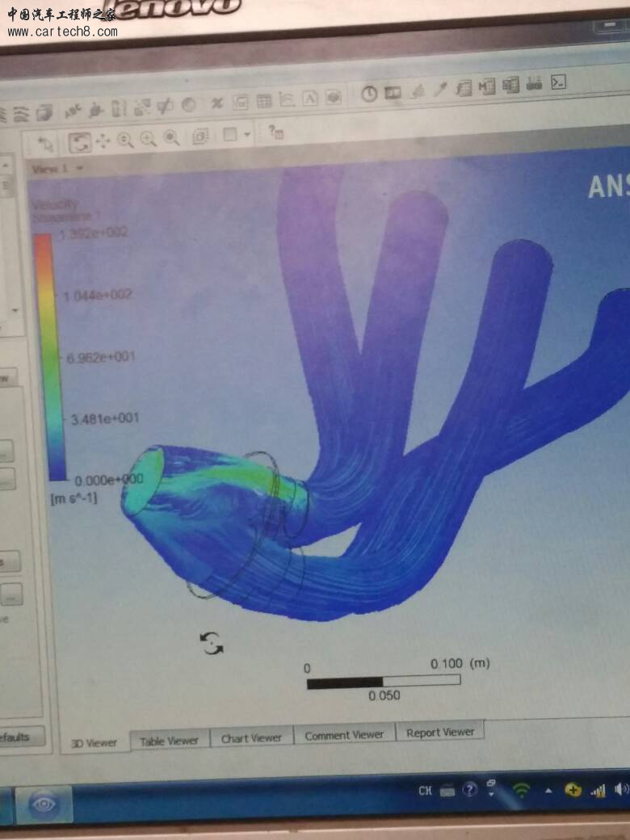The height and width of the screenshot is (840, 630).
Task: Click the keyboard icon in the system tray
Action: pyautogui.click(x=447, y=791)
